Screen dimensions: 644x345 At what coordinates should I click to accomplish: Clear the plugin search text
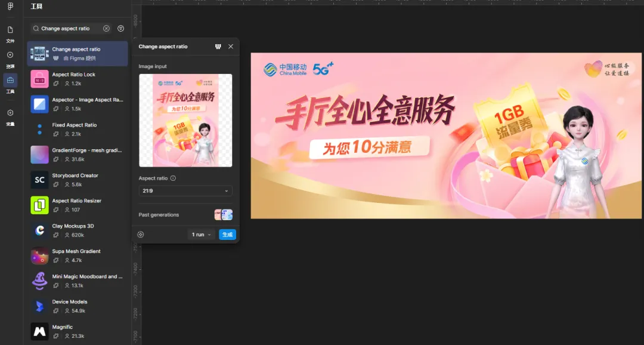point(106,29)
